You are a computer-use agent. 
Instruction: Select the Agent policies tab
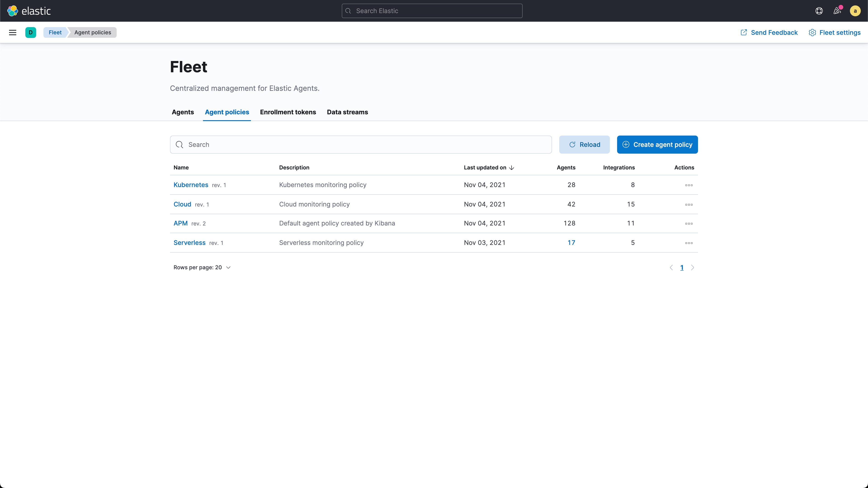[227, 112]
